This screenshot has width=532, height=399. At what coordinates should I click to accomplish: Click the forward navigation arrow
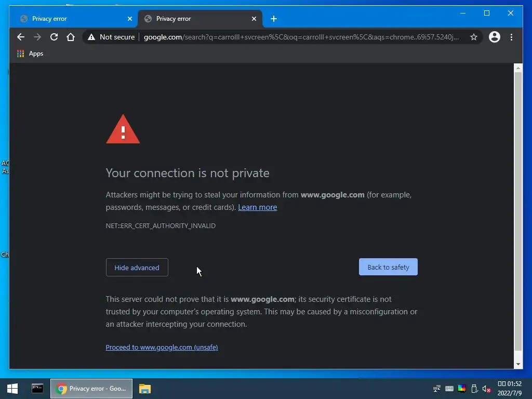click(x=37, y=37)
